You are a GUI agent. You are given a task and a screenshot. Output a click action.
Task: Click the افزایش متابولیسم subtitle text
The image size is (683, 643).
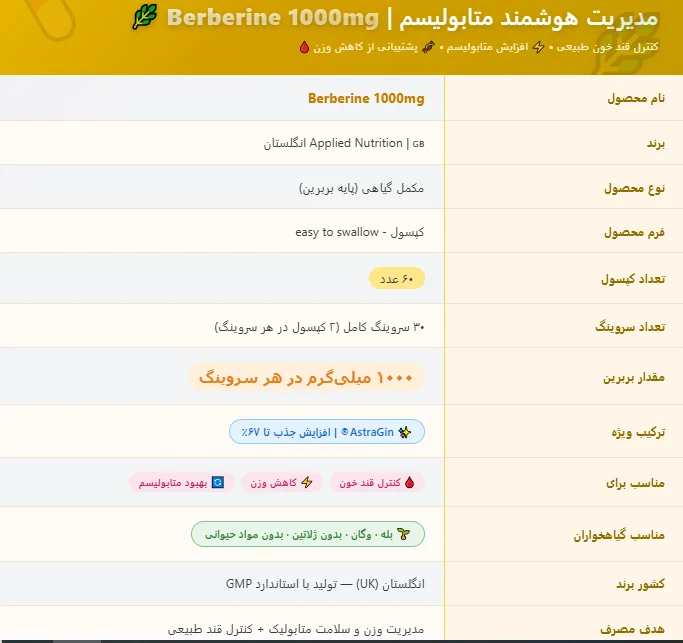point(487,47)
